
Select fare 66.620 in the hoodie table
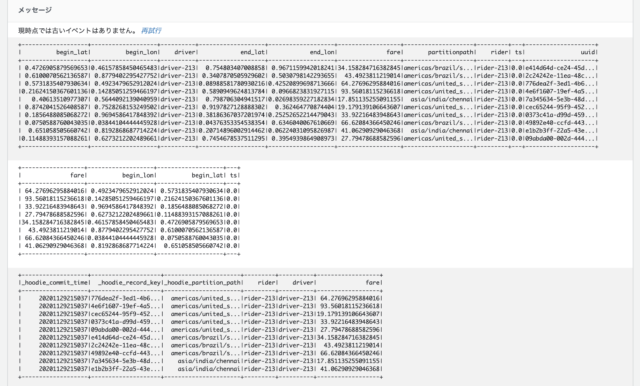tap(350, 353)
